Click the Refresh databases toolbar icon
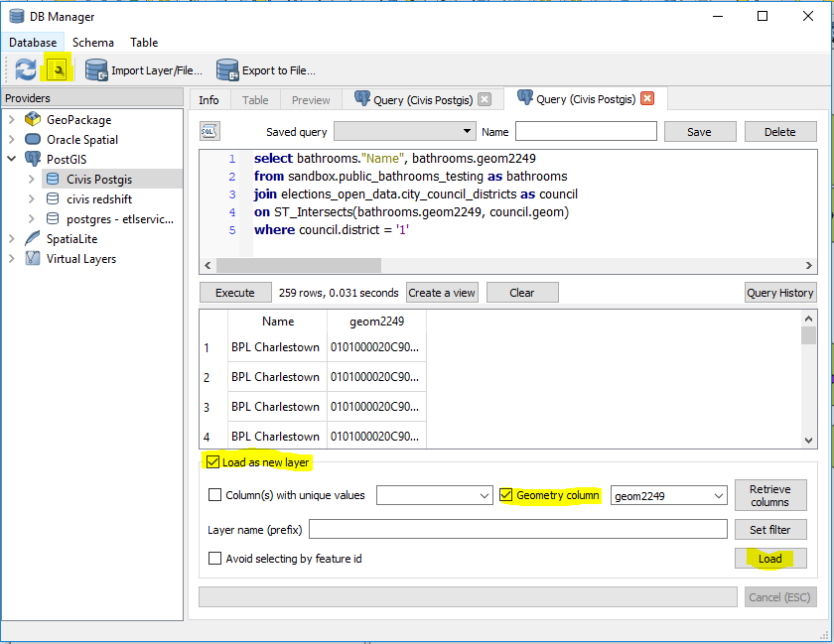This screenshot has height=644, width=834. tap(25, 69)
